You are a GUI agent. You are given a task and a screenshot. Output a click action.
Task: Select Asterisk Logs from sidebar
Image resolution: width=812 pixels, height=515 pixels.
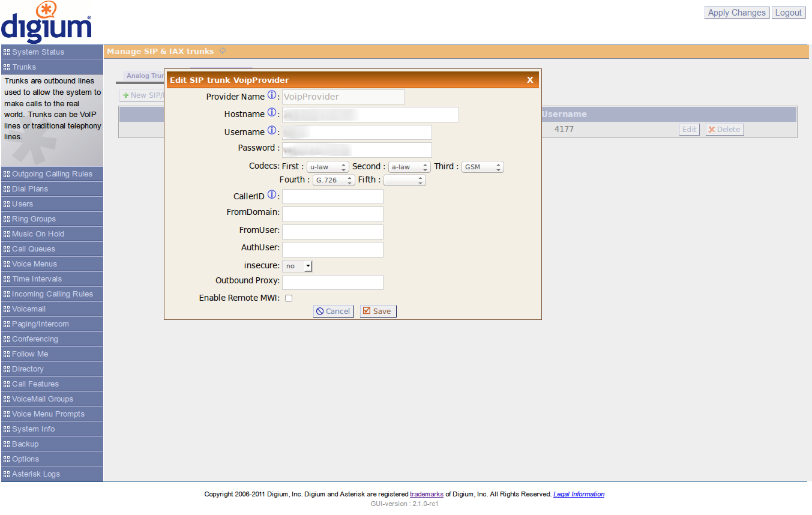coord(36,474)
